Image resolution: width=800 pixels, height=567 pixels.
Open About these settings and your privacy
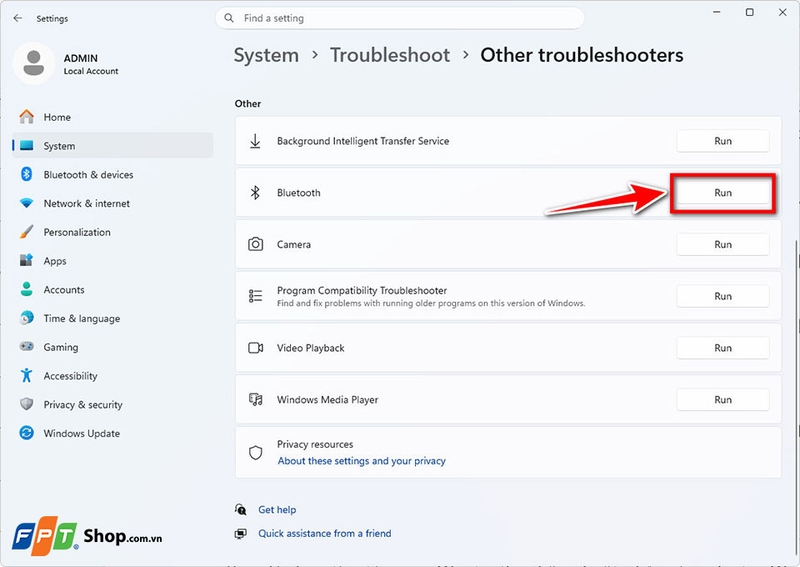pos(361,461)
